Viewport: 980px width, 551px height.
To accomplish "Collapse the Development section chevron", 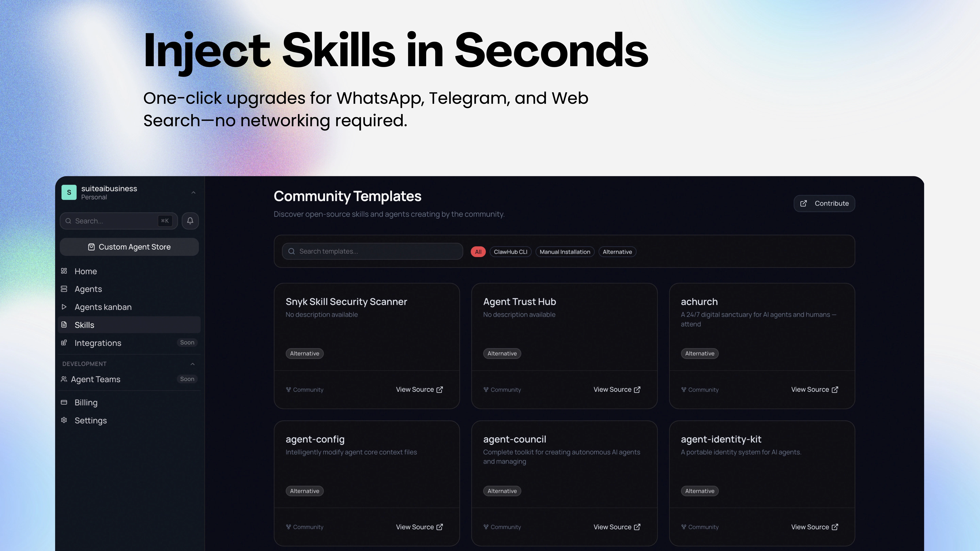I will point(192,364).
